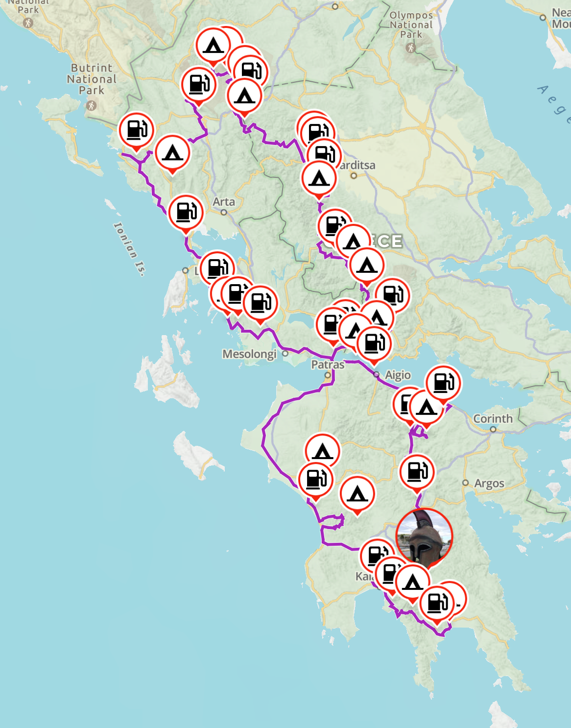571x728 pixels.
Task: Click the Argos city label
Action: (x=489, y=484)
